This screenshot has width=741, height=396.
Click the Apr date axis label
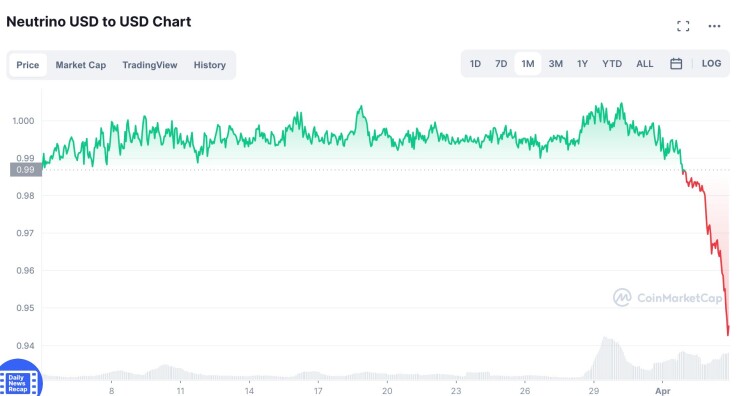click(663, 391)
